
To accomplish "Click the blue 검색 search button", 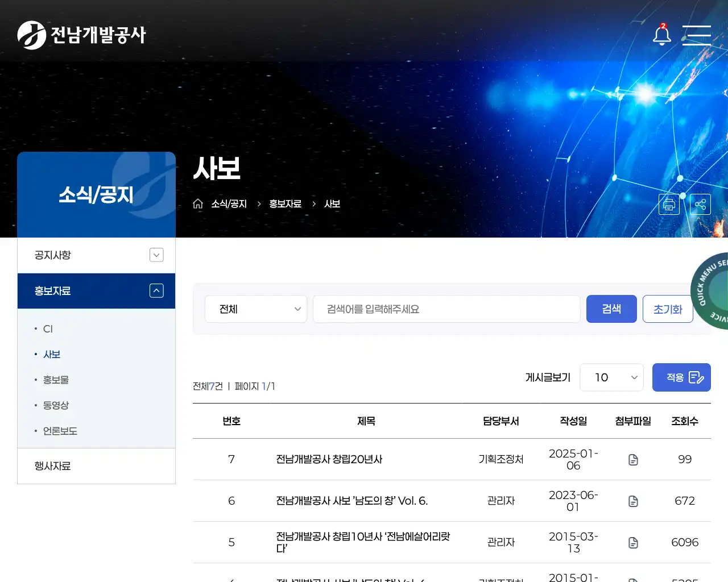I will pyautogui.click(x=611, y=309).
